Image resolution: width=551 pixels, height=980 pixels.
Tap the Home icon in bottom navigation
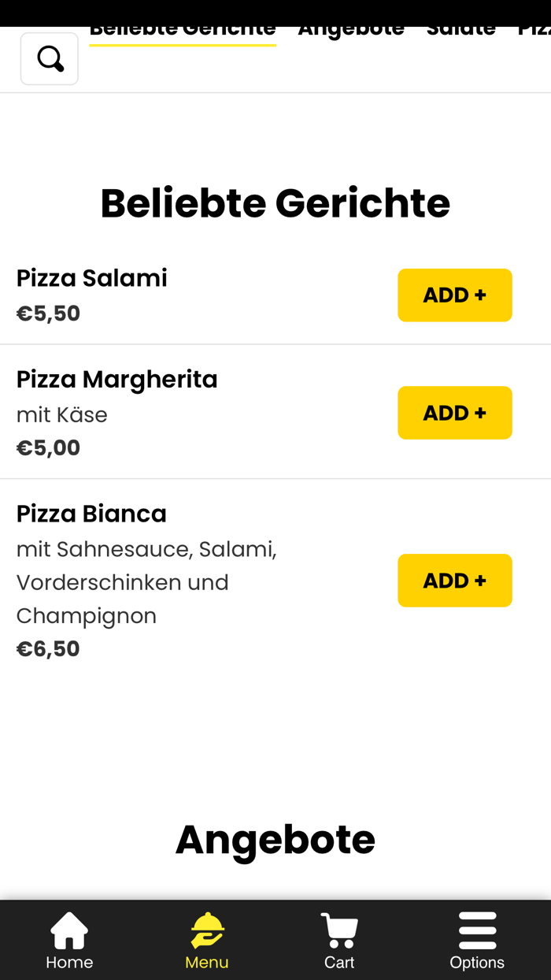coord(68,941)
